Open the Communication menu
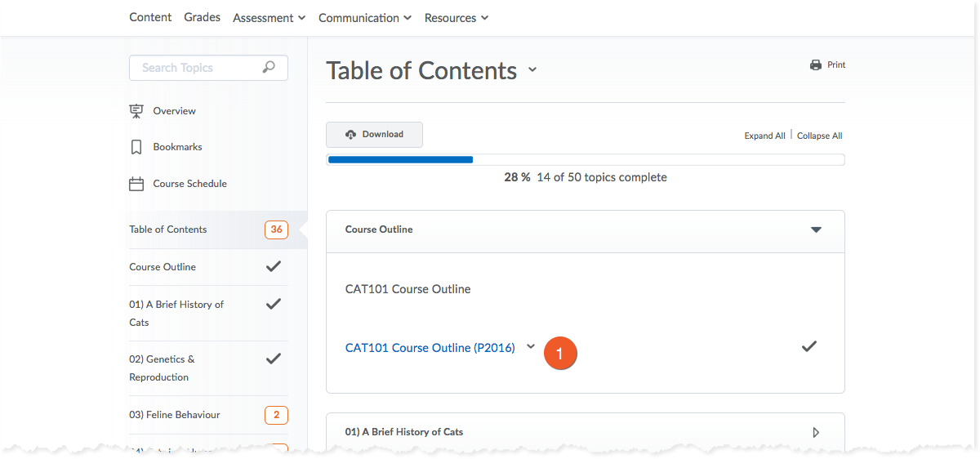 point(365,18)
